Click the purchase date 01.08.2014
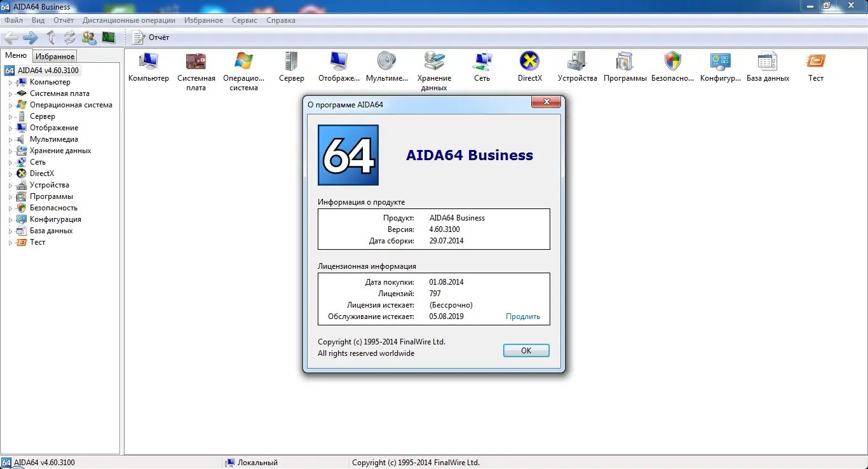The width and height of the screenshot is (868, 469). (x=447, y=282)
